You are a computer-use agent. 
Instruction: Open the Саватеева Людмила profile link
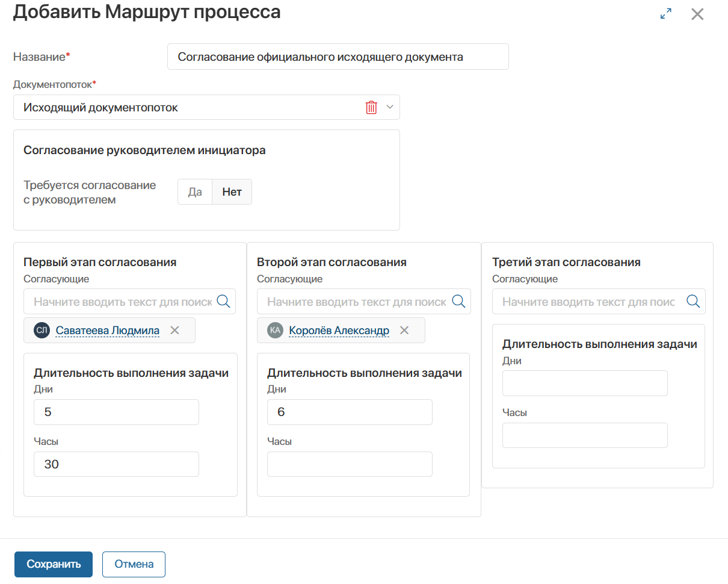coord(108,330)
